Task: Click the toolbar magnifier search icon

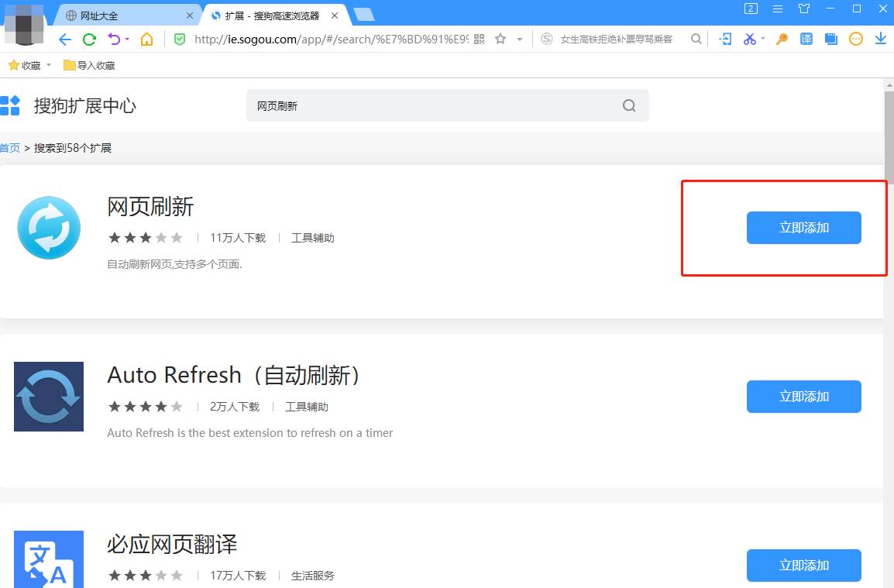Action: (696, 39)
